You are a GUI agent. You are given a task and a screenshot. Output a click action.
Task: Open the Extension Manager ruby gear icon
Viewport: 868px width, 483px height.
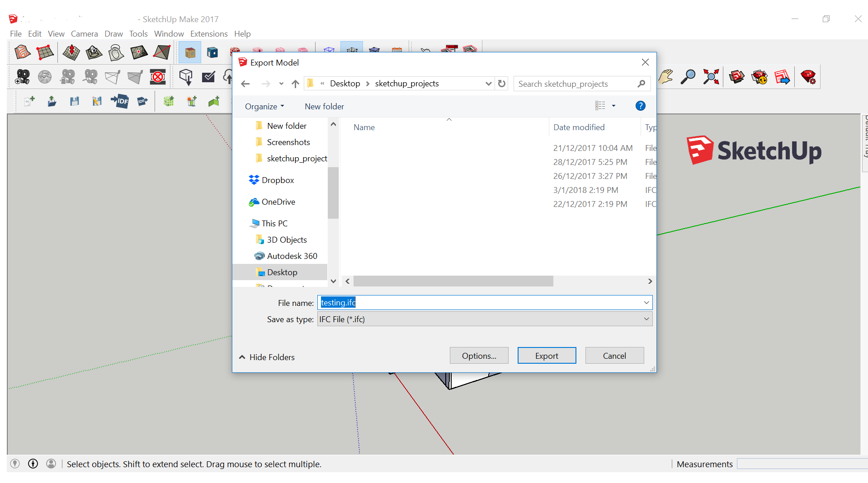808,77
